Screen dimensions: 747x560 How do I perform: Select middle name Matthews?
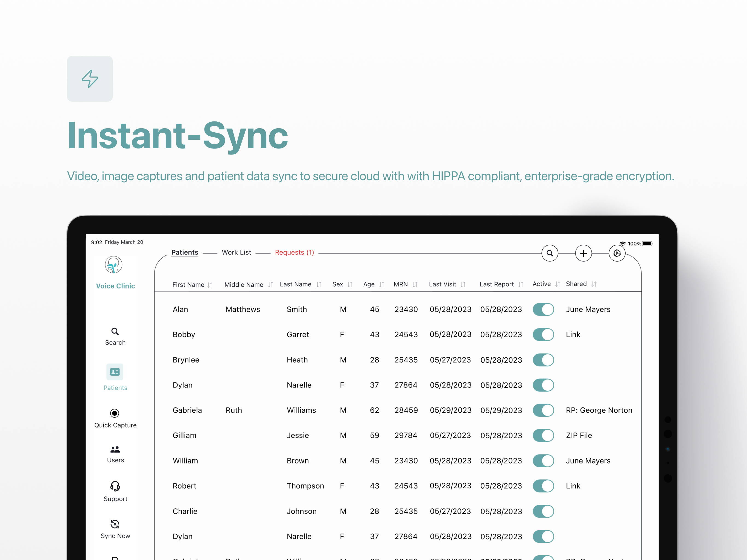(x=243, y=309)
